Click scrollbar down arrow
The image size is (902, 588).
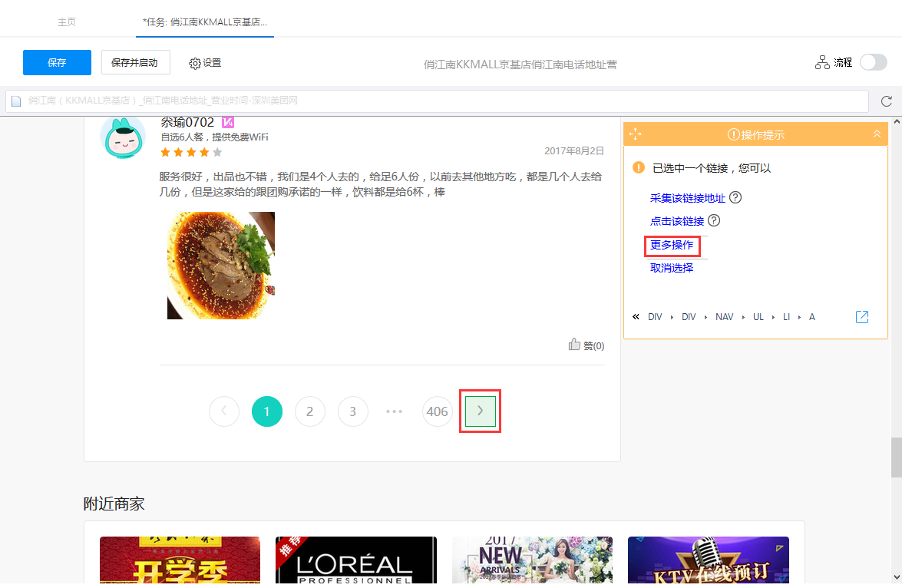point(897,577)
